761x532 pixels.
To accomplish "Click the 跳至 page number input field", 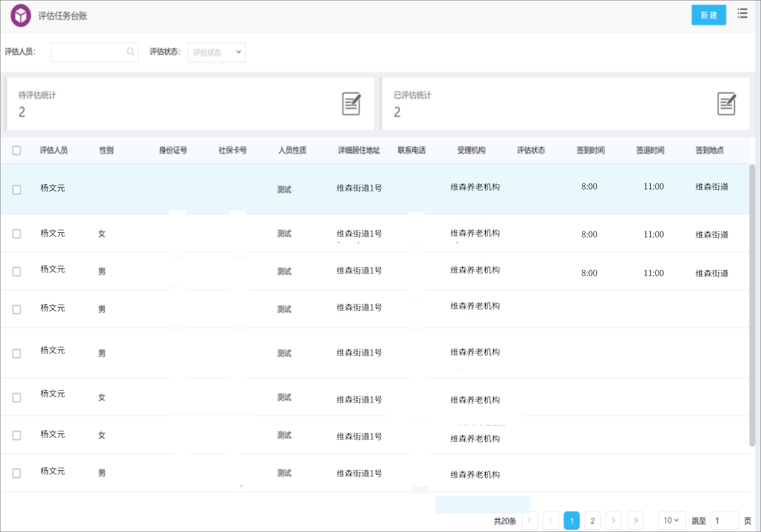I will [725, 520].
